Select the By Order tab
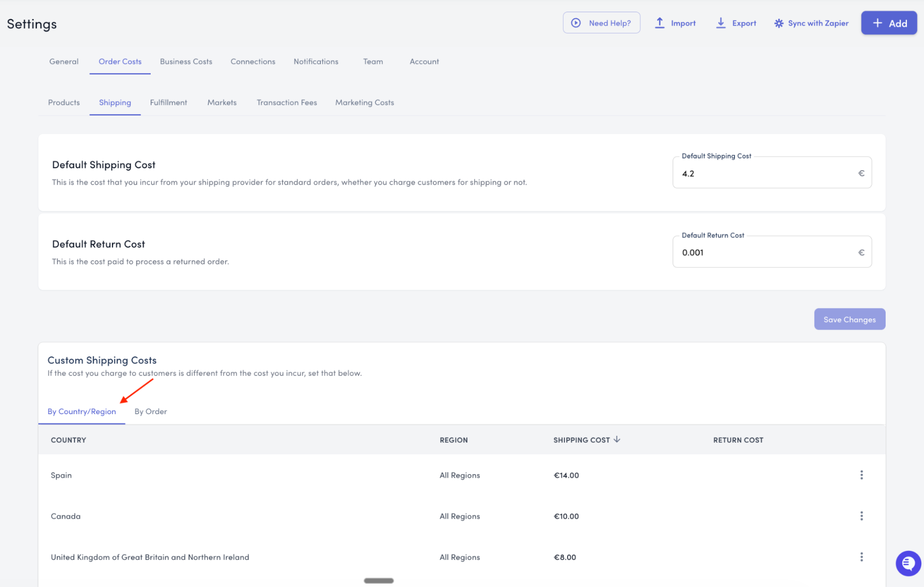The width and height of the screenshot is (924, 587). point(151,411)
